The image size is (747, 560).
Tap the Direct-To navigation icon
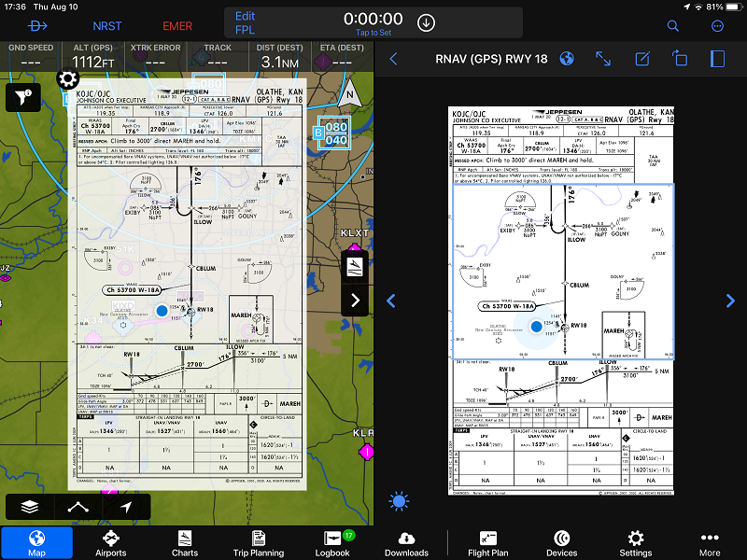(x=37, y=26)
